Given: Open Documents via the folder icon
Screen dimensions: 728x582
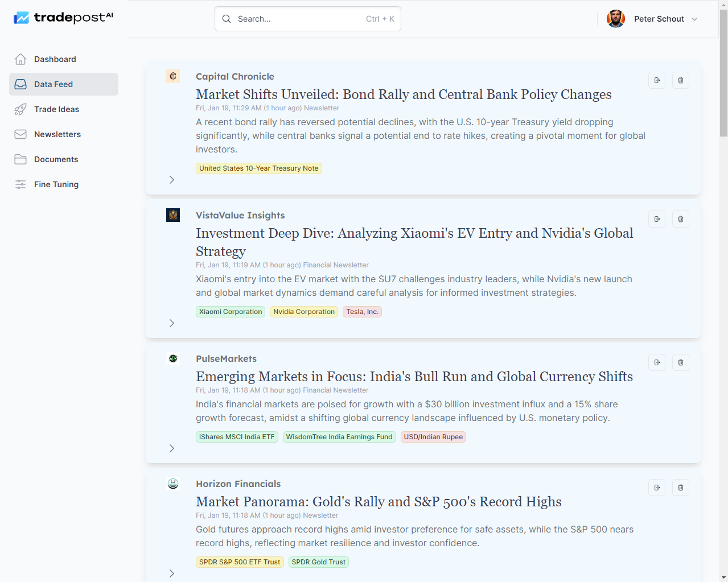Looking at the screenshot, I should click(x=20, y=159).
